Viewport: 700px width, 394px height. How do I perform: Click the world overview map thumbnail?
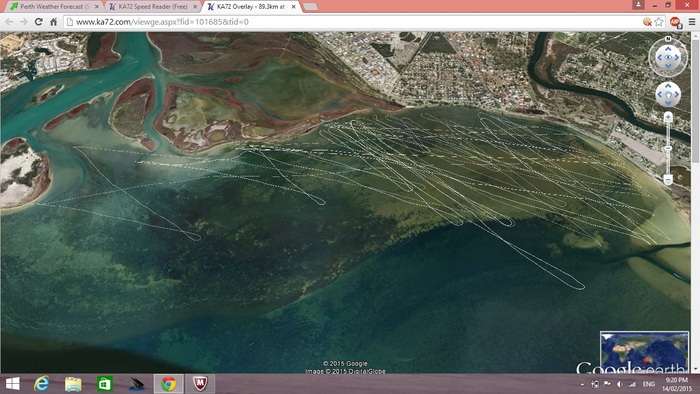click(x=644, y=352)
